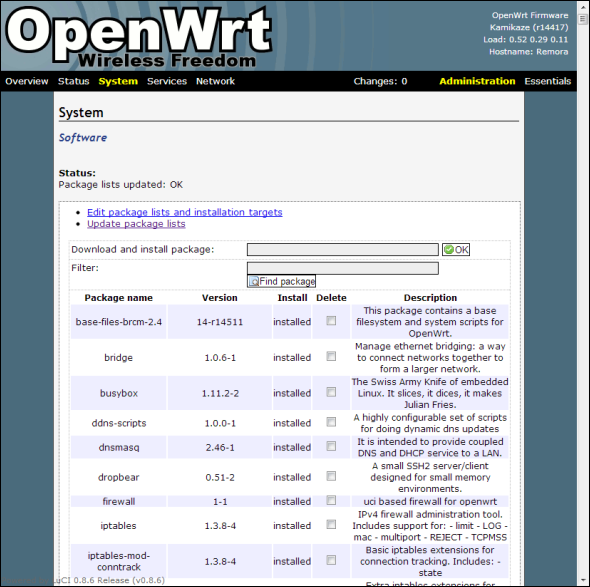Click the ddns-scripts package name
This screenshot has width=590, height=587.
[119, 423]
